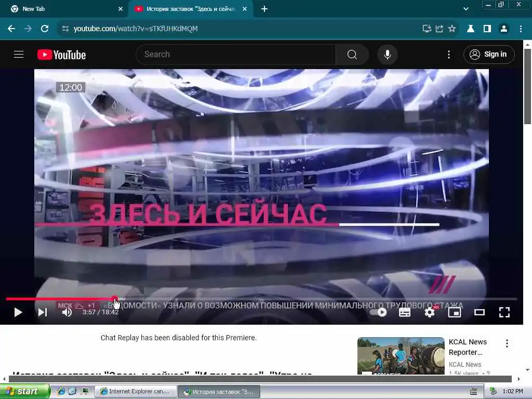Install app icon in address bar
The height and width of the screenshot is (399, 532).
pyautogui.click(x=427, y=29)
